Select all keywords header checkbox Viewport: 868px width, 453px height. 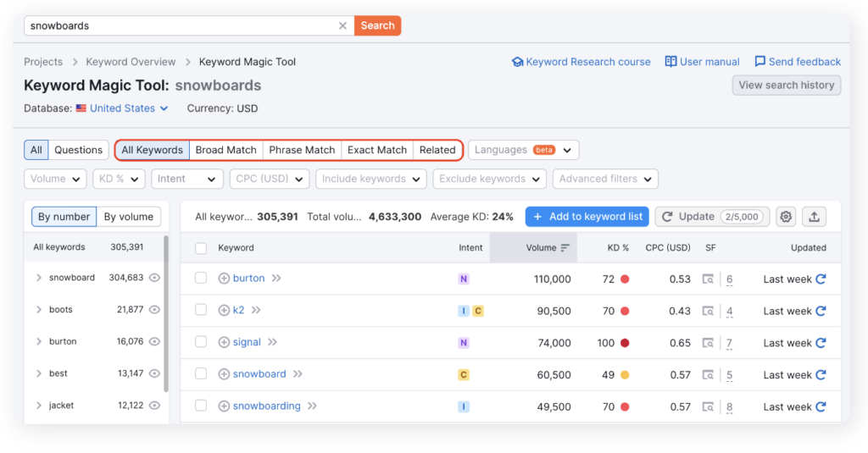tap(201, 248)
